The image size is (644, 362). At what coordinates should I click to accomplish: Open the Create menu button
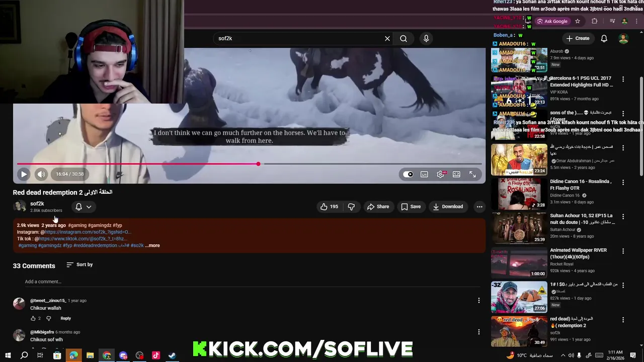click(578, 38)
